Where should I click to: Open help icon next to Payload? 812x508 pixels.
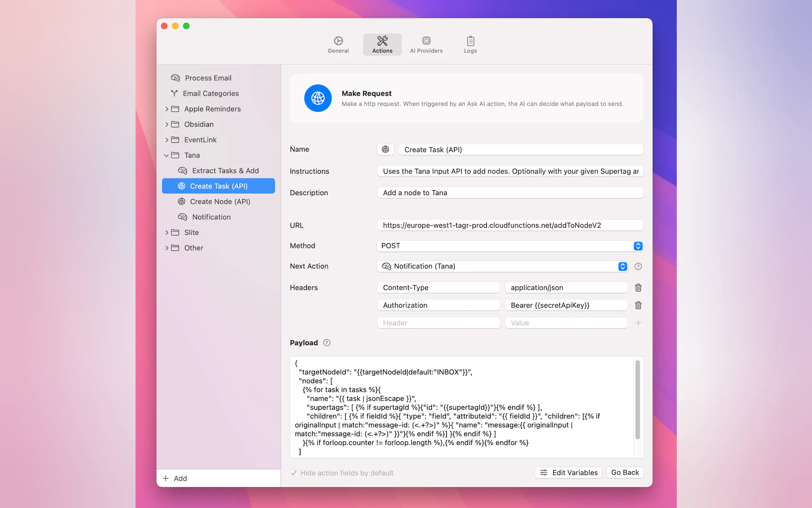tap(326, 342)
